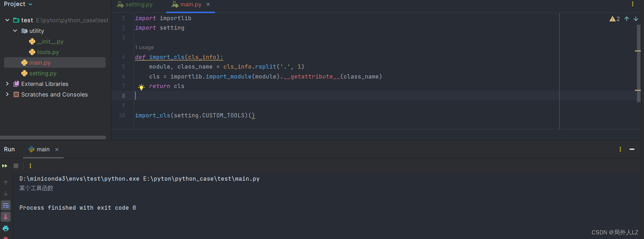
Task: Toggle scroll to end of output
Action: point(6,217)
